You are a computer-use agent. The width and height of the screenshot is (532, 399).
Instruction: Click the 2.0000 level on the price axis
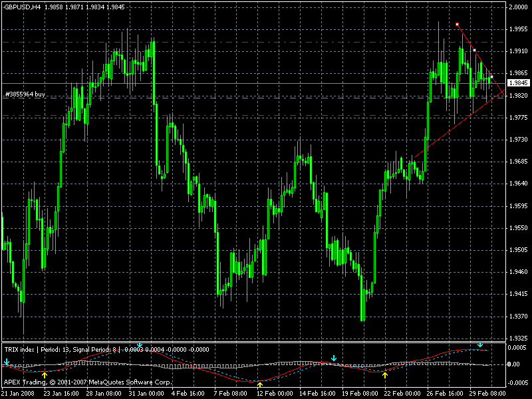517,7
